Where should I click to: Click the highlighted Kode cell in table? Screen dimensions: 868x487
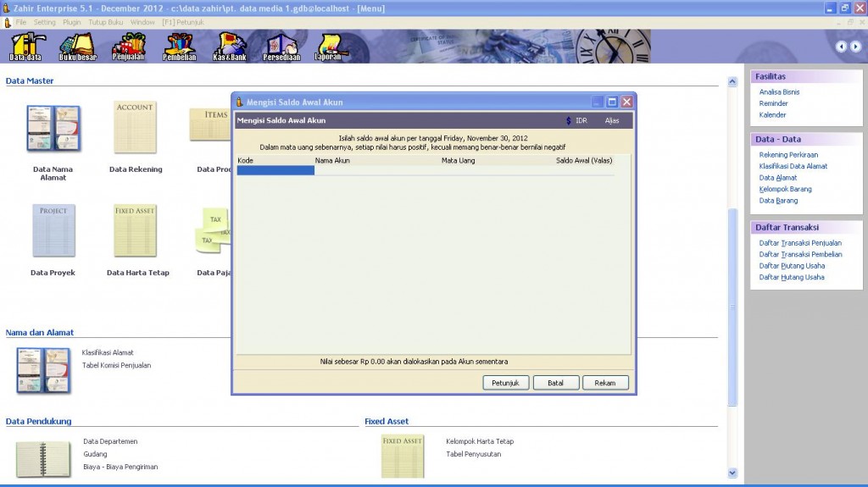click(x=275, y=170)
